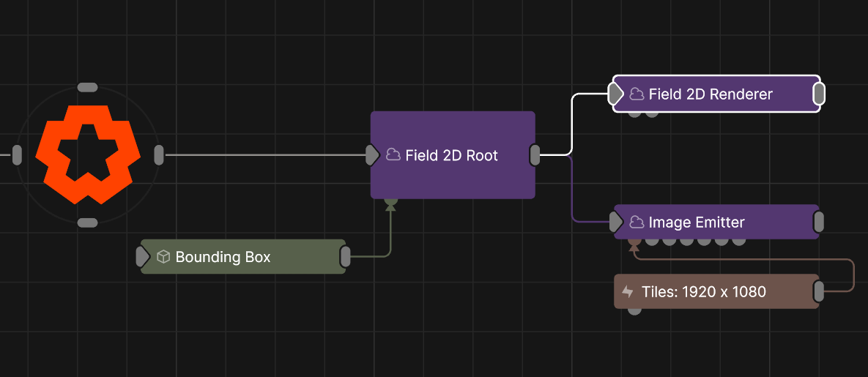The image size is (868, 377).
Task: Click the output port of Bounding Box node
Action: pos(346,257)
